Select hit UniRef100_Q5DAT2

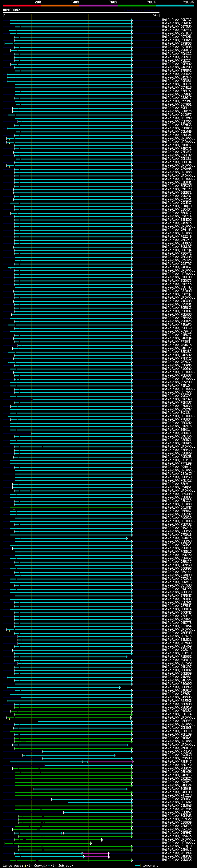pos(177,748)
